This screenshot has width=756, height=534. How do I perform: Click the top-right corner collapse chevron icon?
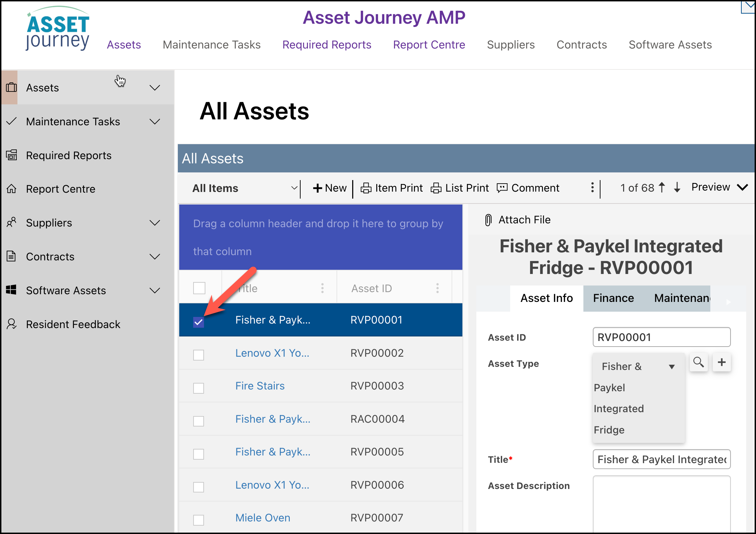coord(749,6)
